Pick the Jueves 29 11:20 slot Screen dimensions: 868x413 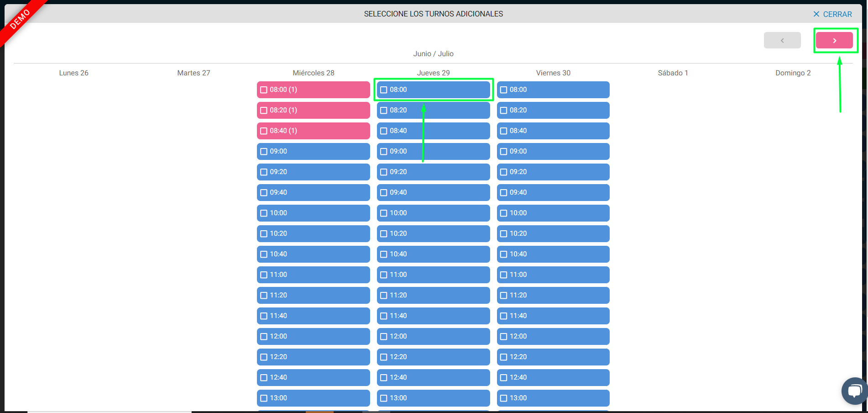point(433,295)
